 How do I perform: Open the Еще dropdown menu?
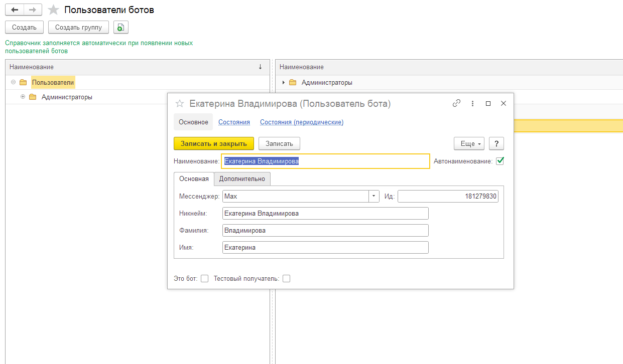(469, 143)
